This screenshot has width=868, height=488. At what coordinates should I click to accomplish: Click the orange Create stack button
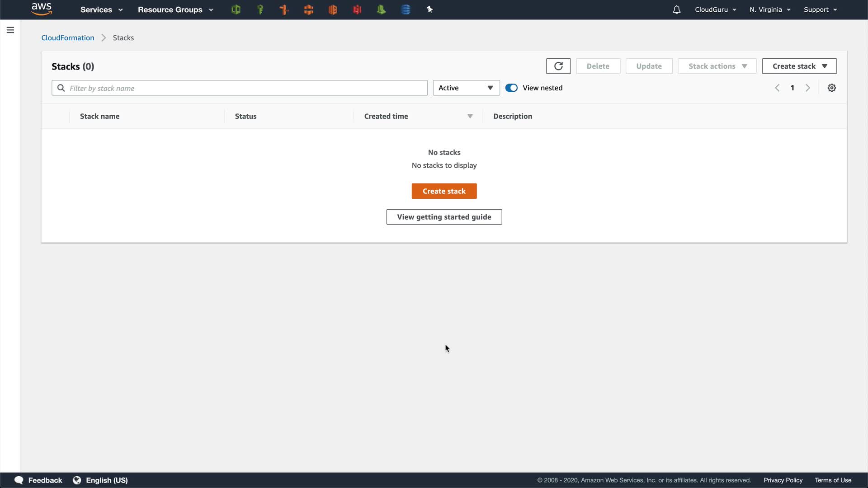coord(444,191)
